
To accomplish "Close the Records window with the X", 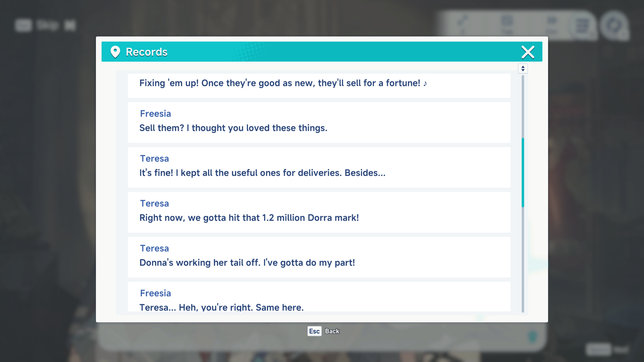I will coord(528,52).
